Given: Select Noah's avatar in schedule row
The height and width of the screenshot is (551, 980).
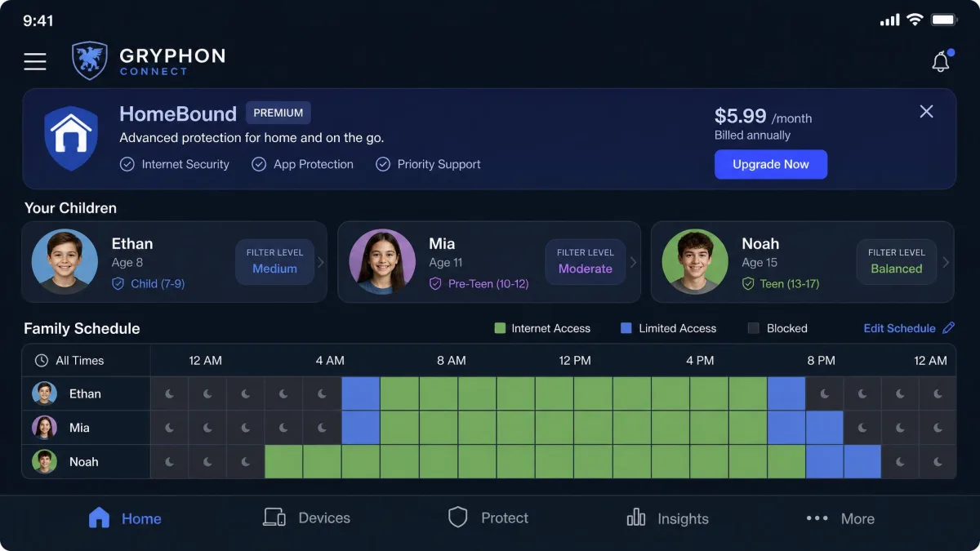Looking at the screenshot, I should pyautogui.click(x=44, y=461).
